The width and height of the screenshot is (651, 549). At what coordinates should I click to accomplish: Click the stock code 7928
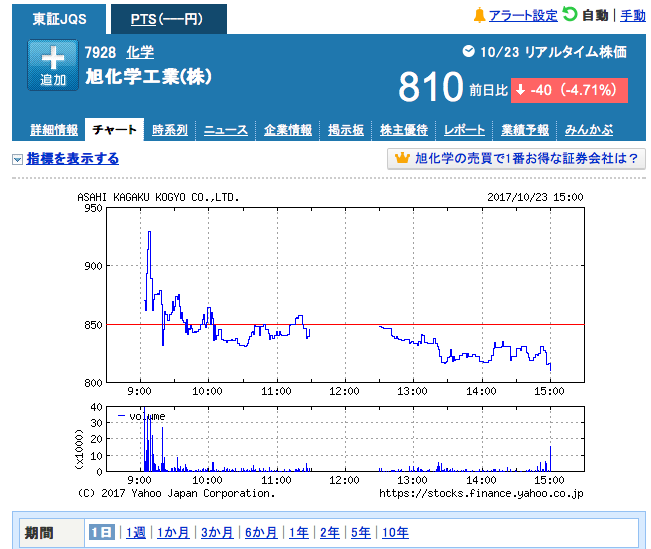[x=100, y=53]
